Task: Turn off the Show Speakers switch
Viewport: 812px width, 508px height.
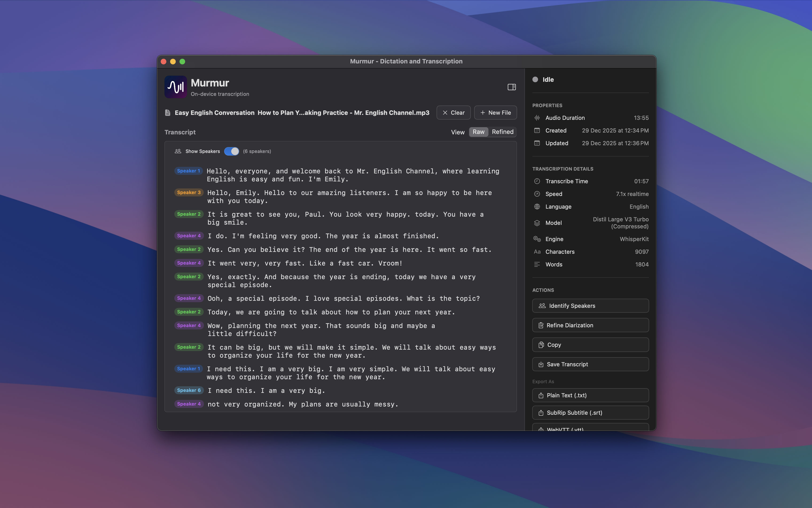Action: 231,151
